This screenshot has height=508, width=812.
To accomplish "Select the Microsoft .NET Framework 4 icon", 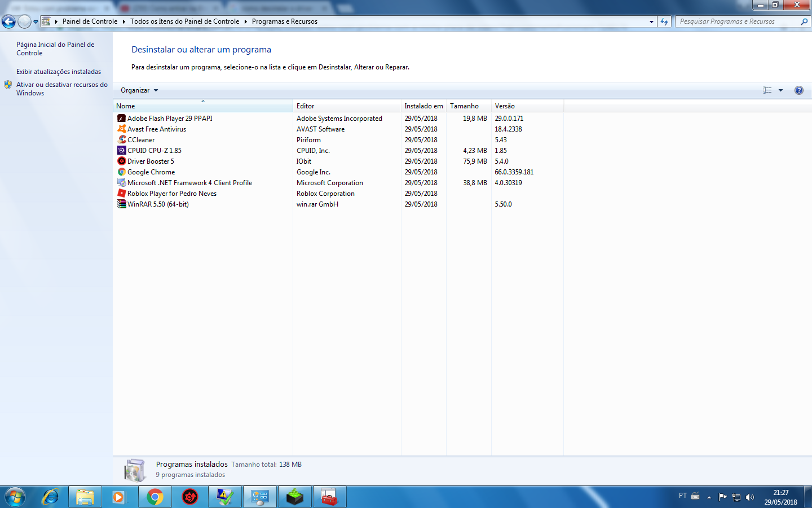I will pyautogui.click(x=121, y=183).
